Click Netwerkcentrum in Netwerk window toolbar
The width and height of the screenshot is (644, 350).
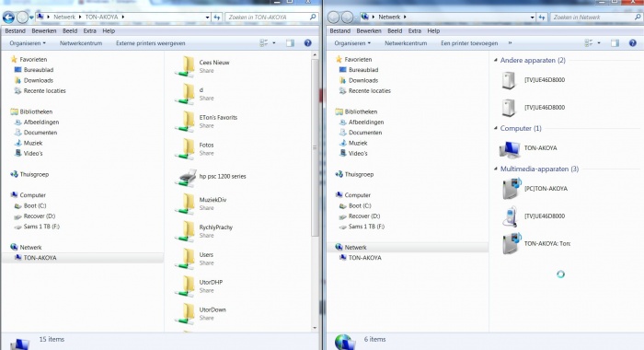406,43
